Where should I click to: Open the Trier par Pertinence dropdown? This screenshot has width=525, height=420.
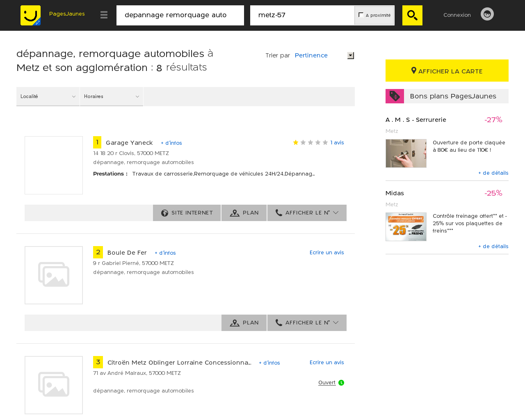coord(324,55)
